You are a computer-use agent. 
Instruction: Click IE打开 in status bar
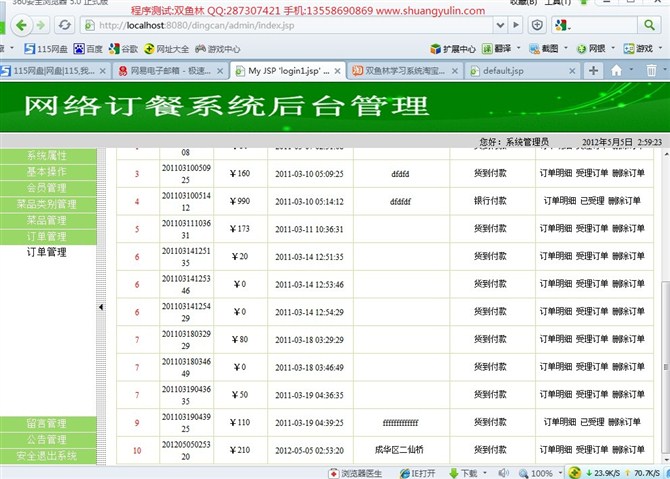(417, 473)
